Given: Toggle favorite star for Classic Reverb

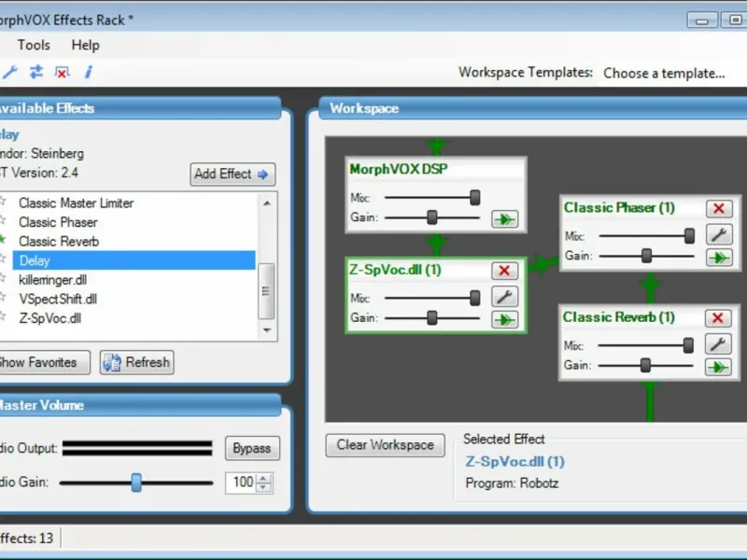Looking at the screenshot, I should point(3,240).
